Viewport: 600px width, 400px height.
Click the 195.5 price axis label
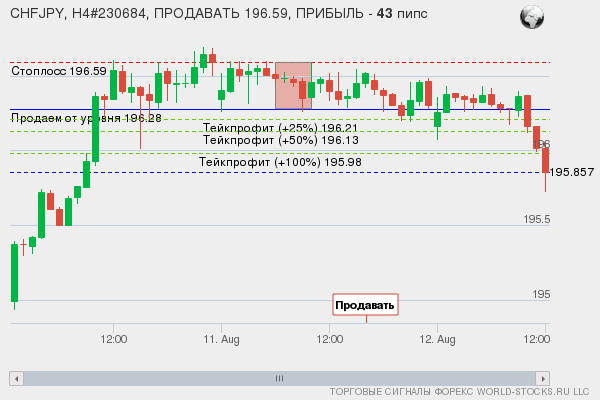coord(537,219)
